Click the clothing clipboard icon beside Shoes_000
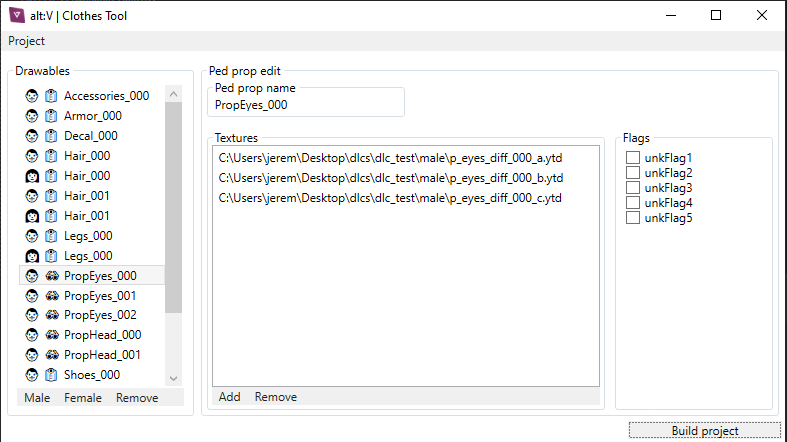 [x=51, y=375]
